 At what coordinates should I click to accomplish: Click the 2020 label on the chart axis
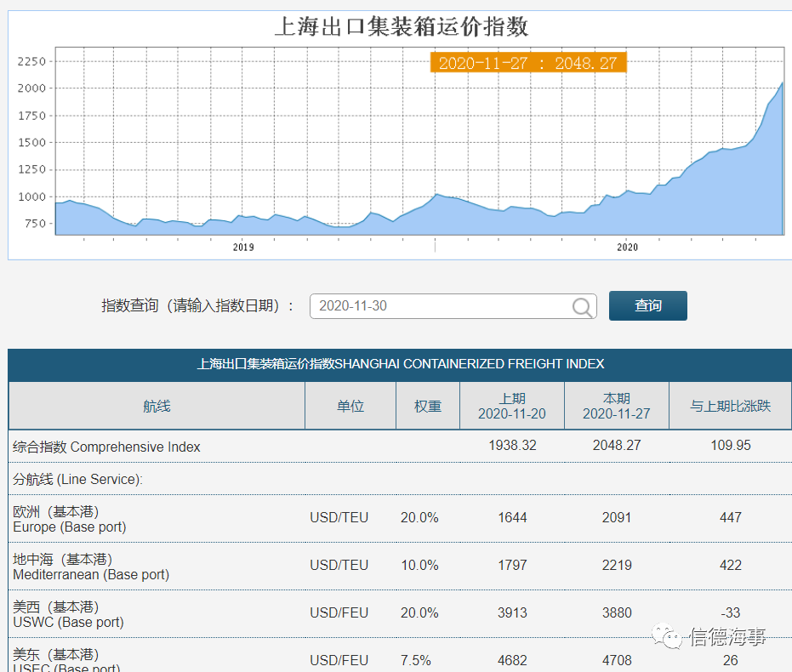coord(627,247)
